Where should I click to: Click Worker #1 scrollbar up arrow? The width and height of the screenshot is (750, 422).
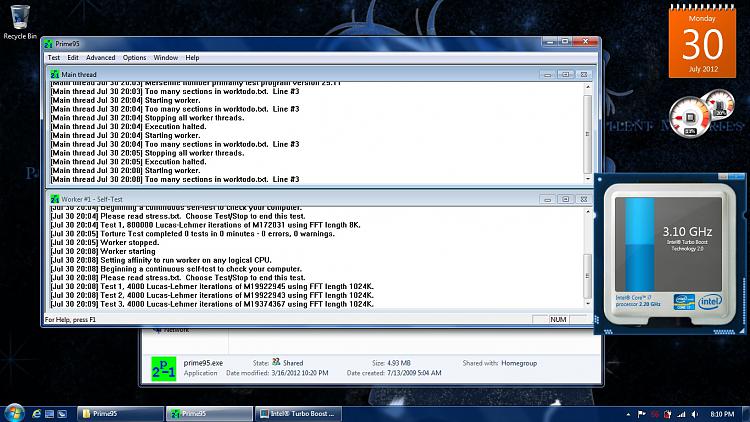pos(588,212)
